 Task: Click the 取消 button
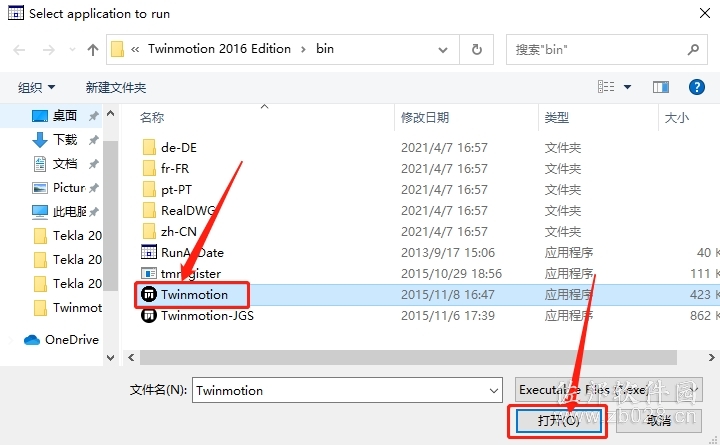(x=658, y=420)
